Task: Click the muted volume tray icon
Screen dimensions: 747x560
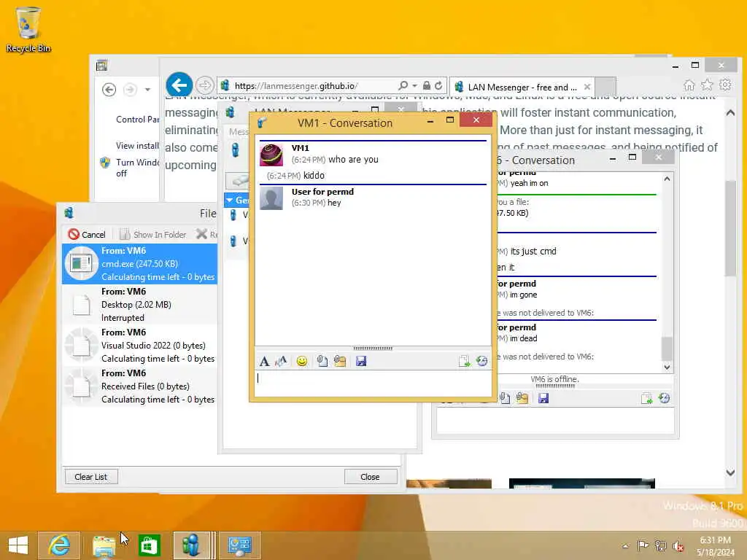Action: point(678,545)
